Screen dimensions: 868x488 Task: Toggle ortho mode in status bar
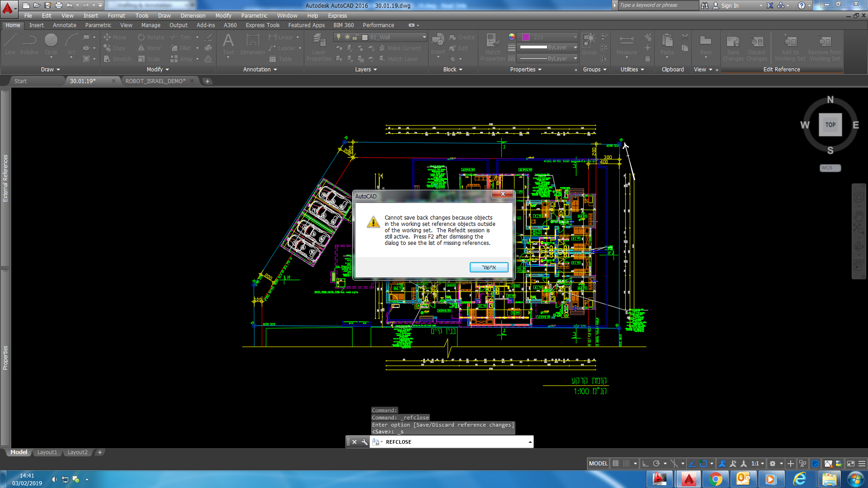tap(646, 464)
